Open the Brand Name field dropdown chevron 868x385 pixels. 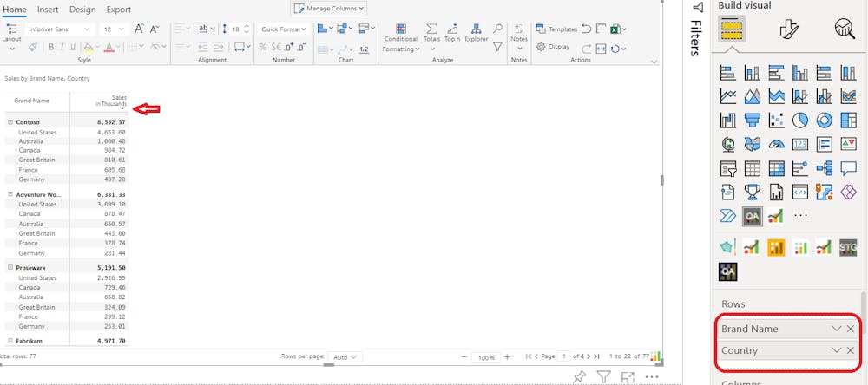click(837, 330)
